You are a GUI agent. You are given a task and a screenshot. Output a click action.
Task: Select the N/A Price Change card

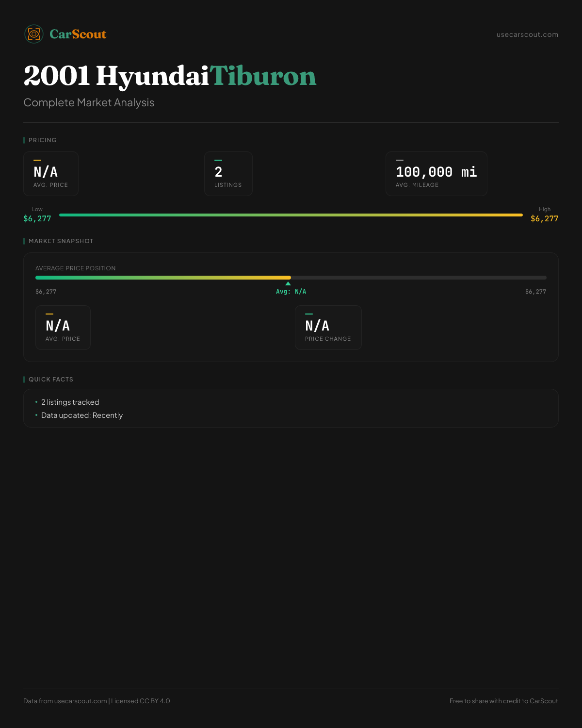click(x=328, y=328)
